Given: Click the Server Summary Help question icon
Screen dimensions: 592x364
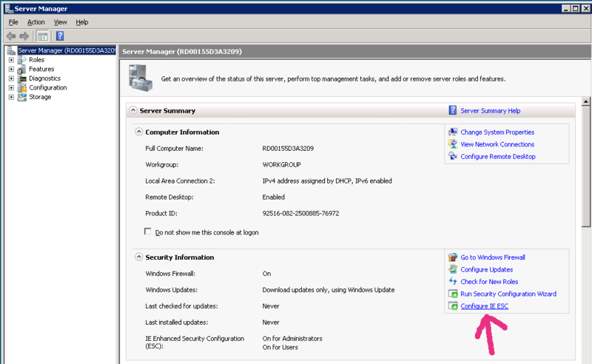Looking at the screenshot, I should 453,110.
